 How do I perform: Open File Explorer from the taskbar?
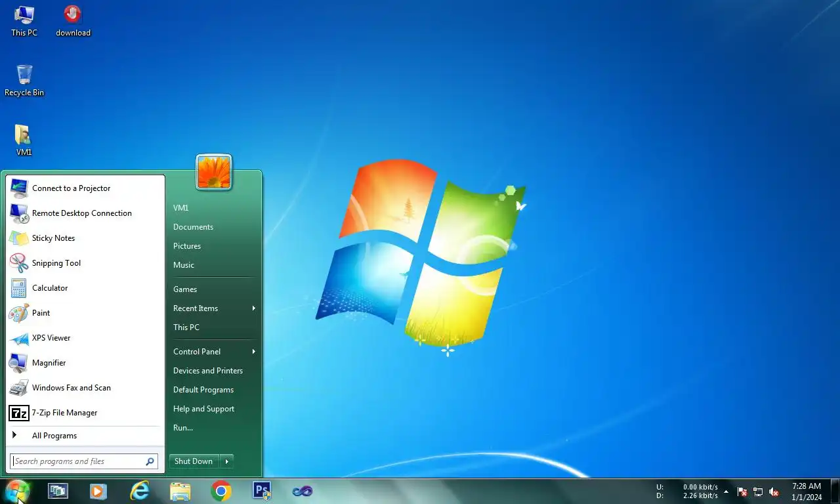(180, 491)
